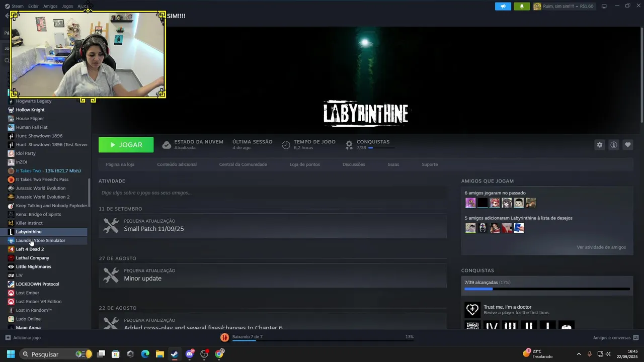Image resolution: width=644 pixels, height=362 pixels.
Task: Open the Guias tab
Action: click(x=393, y=164)
